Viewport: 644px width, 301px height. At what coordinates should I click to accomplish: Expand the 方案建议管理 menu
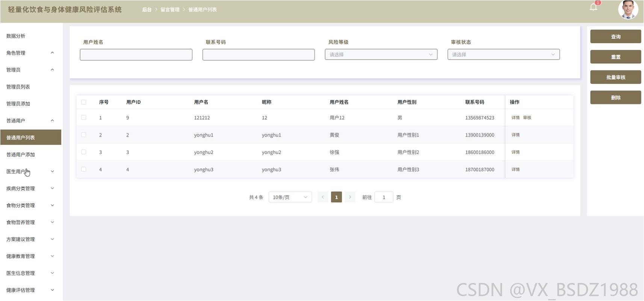tap(30, 239)
